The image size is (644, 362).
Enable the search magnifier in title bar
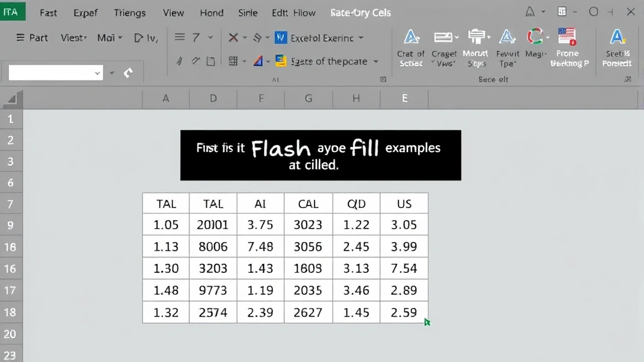coord(593,11)
